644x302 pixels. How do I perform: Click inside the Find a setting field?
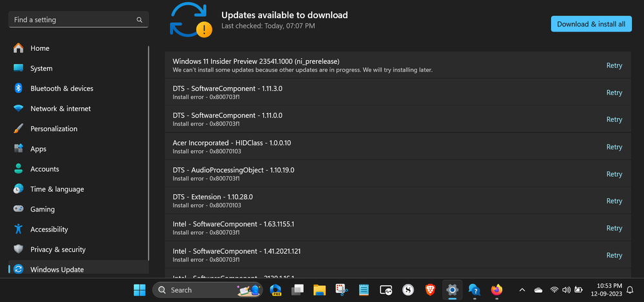click(x=79, y=20)
